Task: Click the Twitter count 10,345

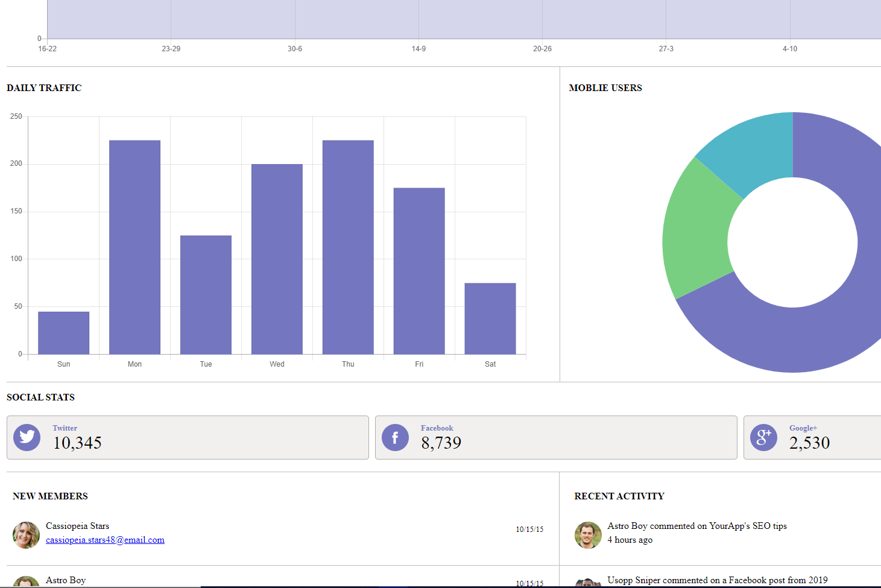Action: [77, 443]
